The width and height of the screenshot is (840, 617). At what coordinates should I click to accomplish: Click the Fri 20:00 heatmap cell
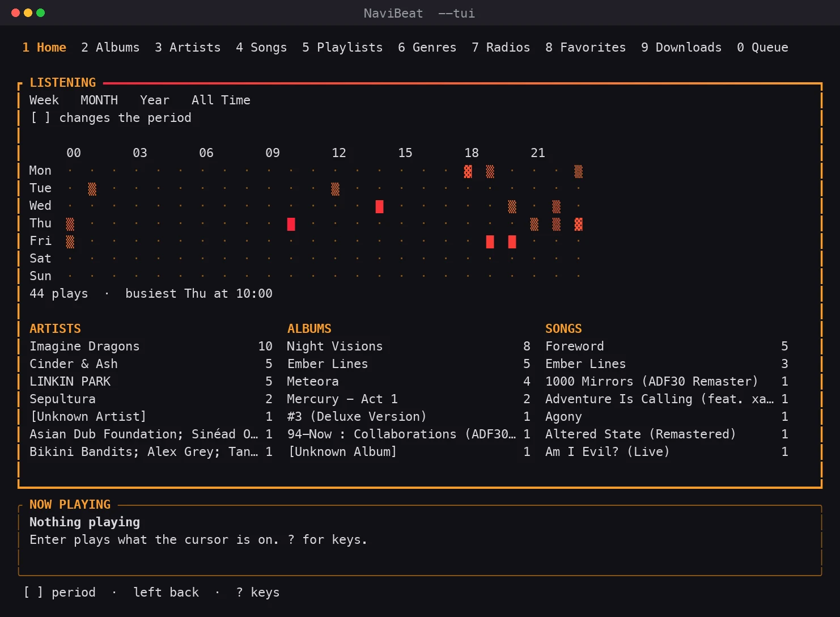512,242
